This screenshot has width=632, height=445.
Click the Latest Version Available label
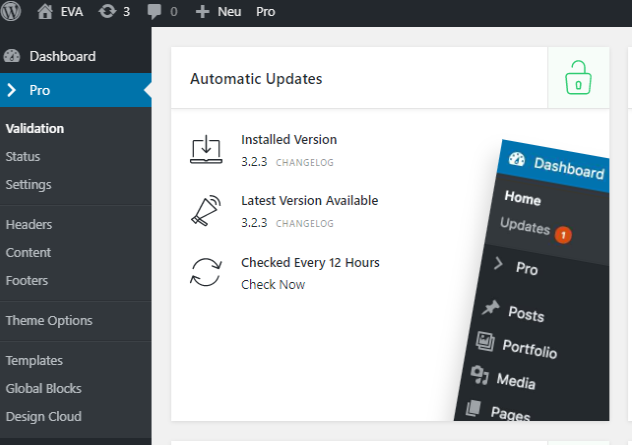310,200
